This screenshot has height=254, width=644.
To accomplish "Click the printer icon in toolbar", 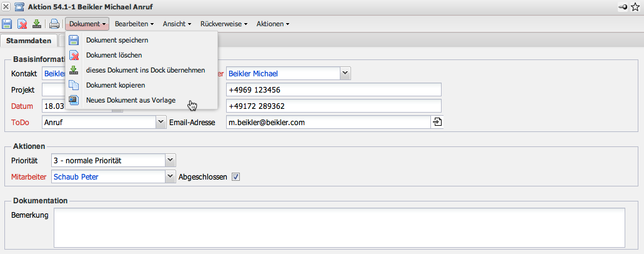I will click(54, 24).
